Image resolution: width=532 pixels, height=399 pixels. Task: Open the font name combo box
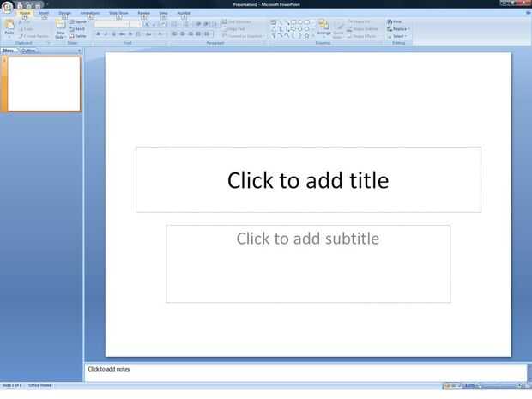[112, 24]
